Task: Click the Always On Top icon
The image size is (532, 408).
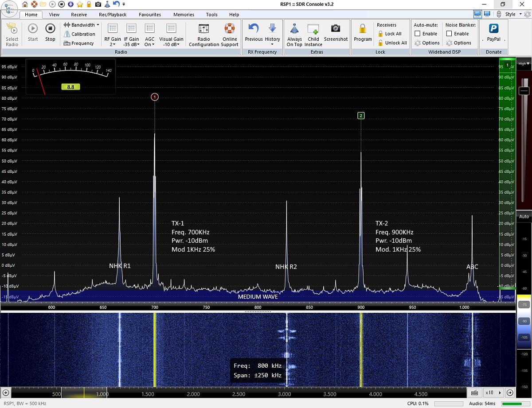Action: point(294,35)
